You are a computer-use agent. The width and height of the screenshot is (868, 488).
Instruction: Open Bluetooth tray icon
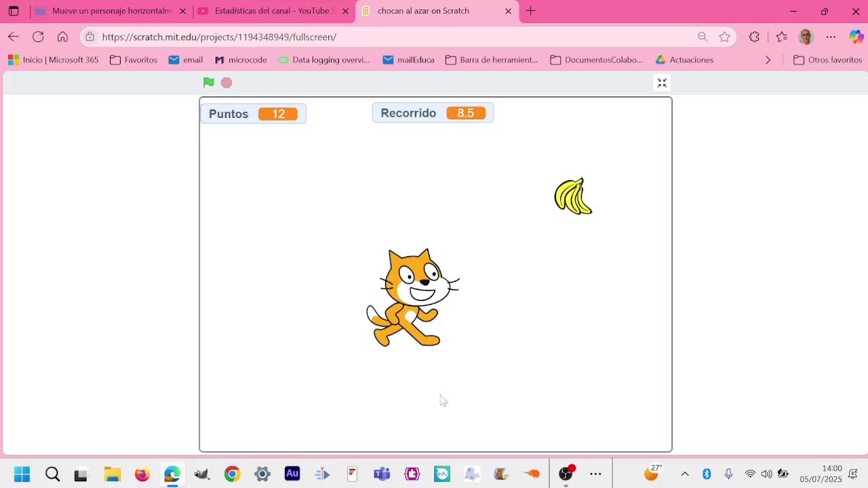[x=707, y=474]
